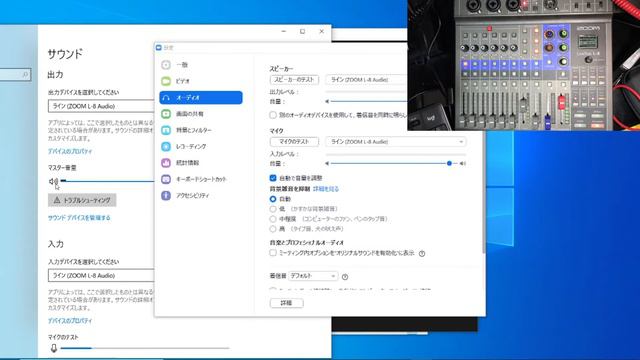The image size is (640, 360).
Task: Open the 着信音 デフォルト dropdown
Action: coord(313,276)
